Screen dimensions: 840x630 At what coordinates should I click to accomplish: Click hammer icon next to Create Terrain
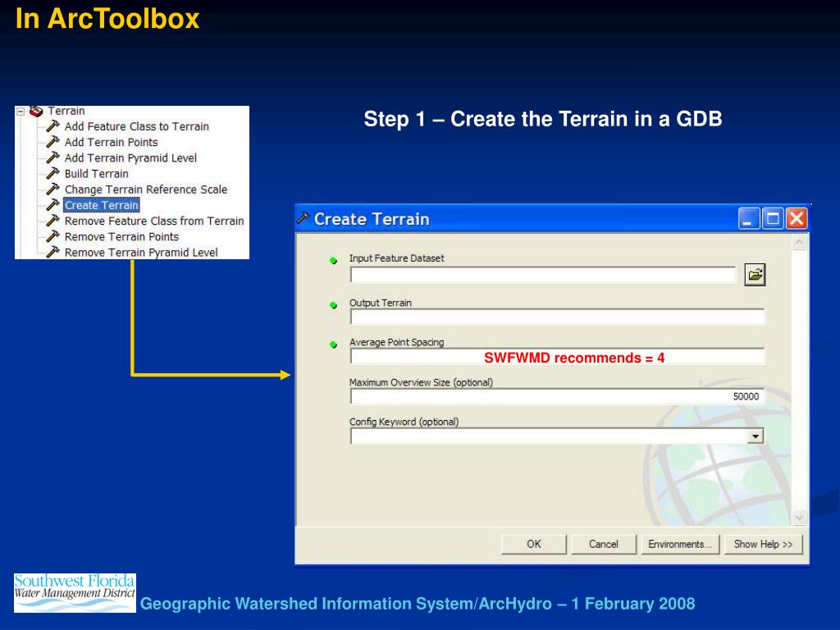[52, 205]
